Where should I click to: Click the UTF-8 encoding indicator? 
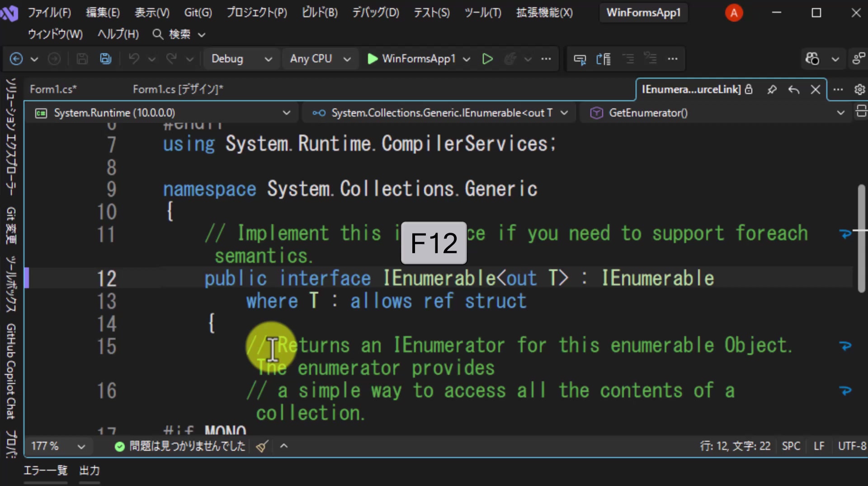point(852,446)
